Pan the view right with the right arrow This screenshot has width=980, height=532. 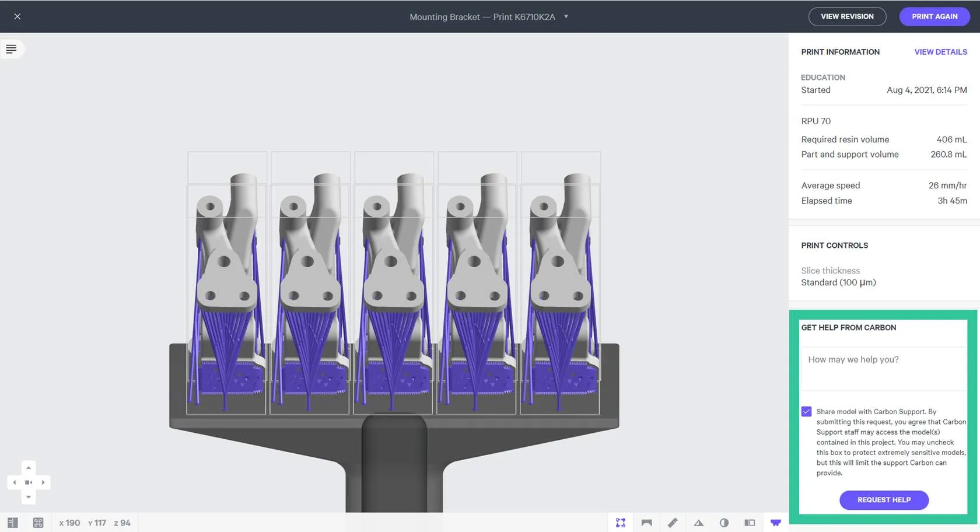[43, 482]
